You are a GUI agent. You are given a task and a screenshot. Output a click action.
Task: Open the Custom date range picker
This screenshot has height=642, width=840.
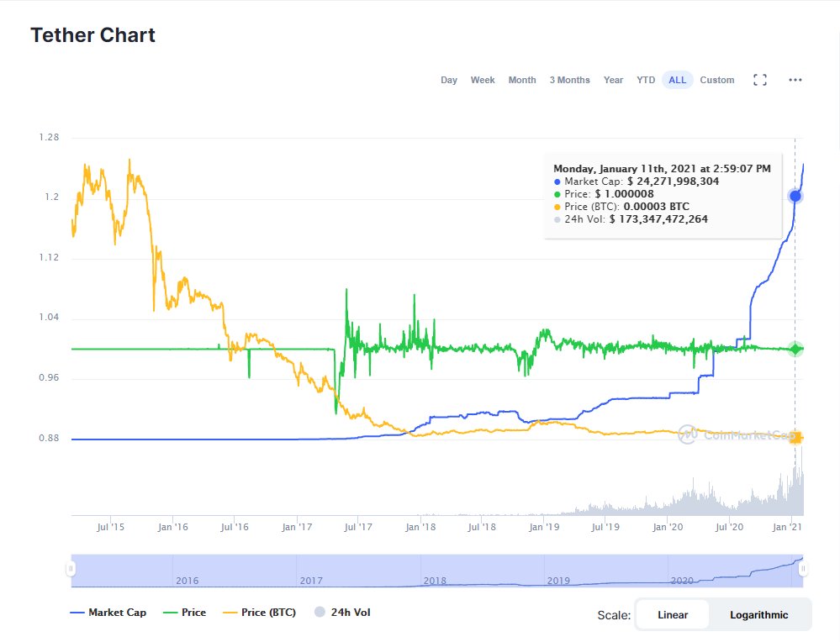pyautogui.click(x=716, y=80)
